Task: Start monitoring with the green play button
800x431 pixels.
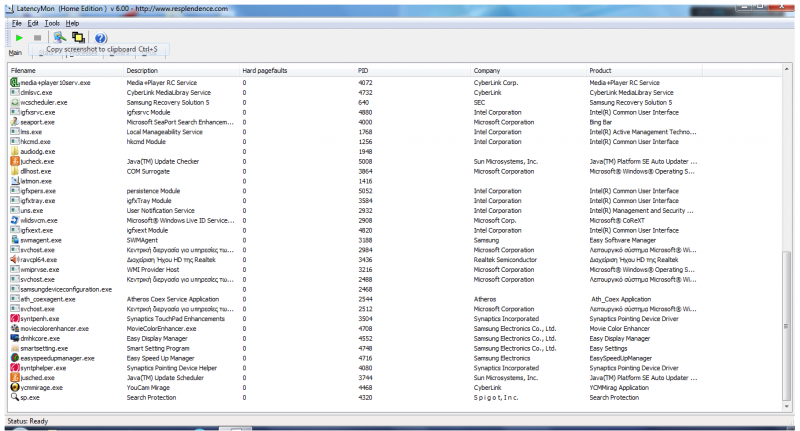Action: (18, 37)
